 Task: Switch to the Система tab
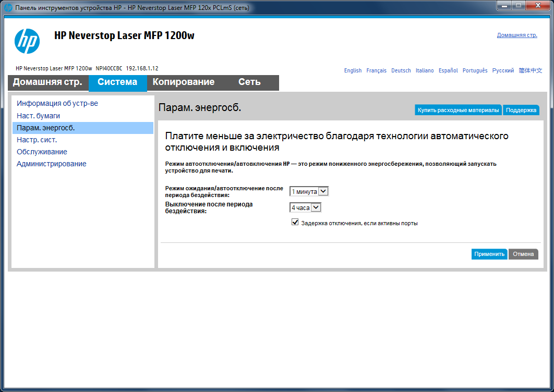118,82
